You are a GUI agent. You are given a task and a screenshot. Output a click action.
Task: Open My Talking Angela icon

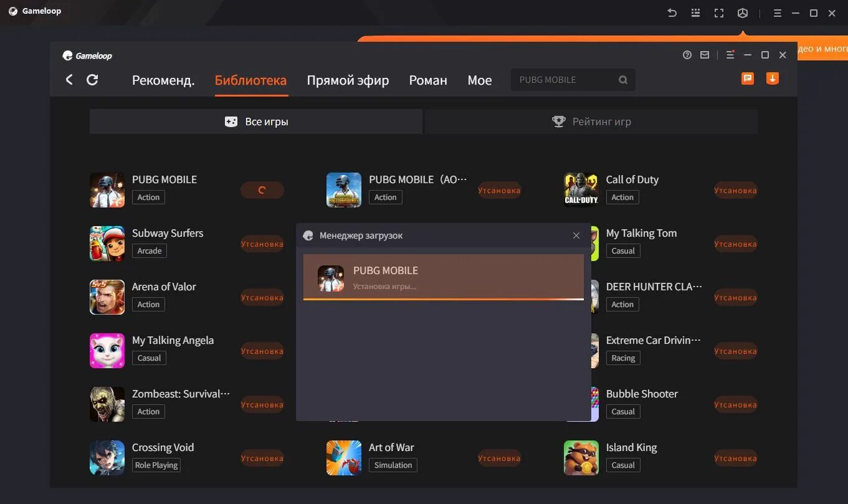coord(107,351)
